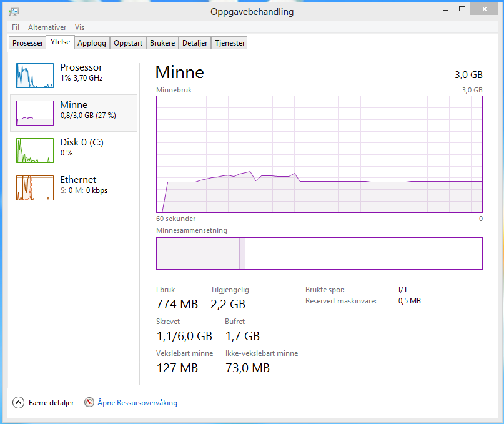Viewport: 504px width, 424px height.
Task: Click the Minnesammensetning composition bar
Action: coord(319,254)
